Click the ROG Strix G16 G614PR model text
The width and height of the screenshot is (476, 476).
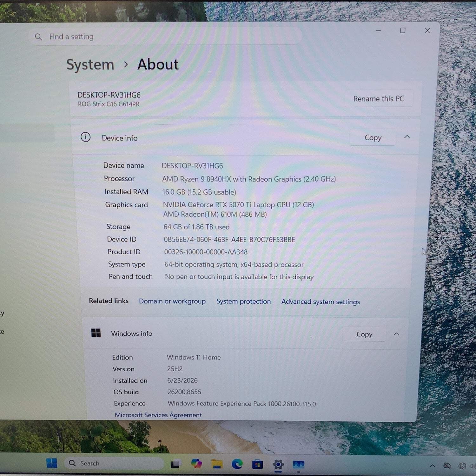pyautogui.click(x=109, y=104)
